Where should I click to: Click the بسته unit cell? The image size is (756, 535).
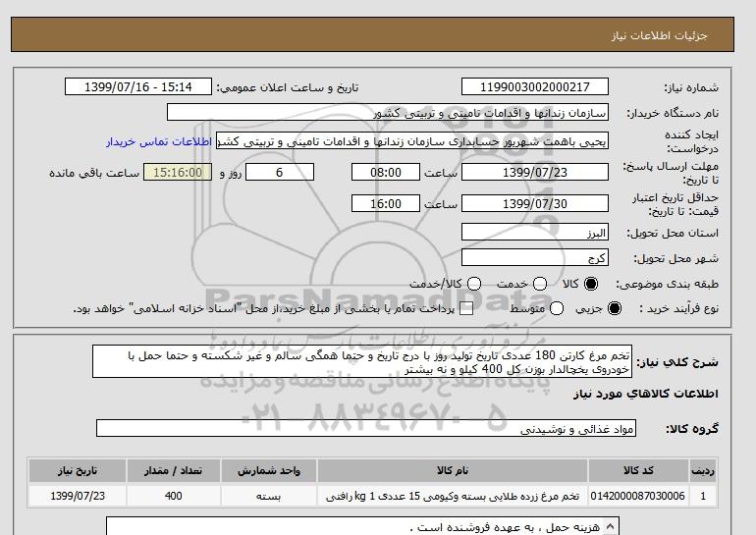tap(269, 496)
